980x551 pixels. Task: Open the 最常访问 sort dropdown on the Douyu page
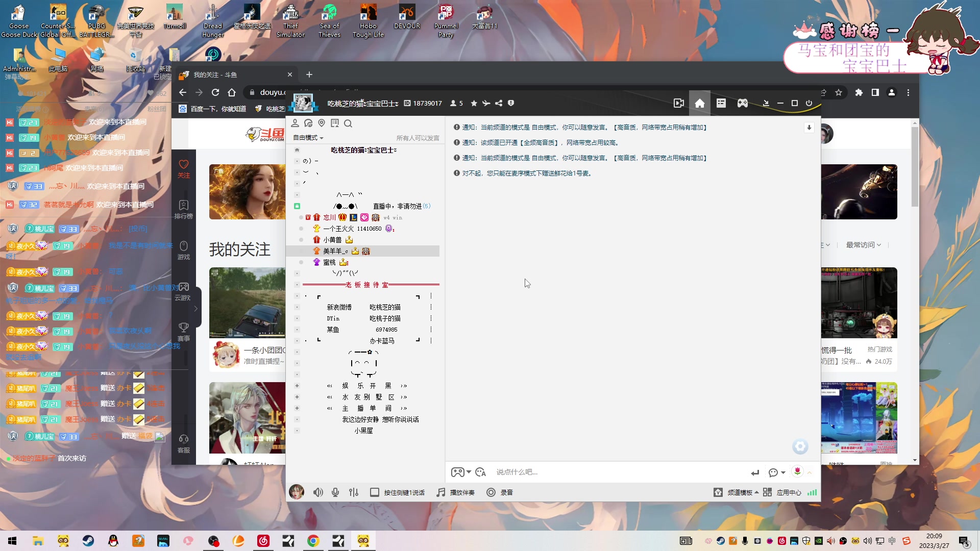pos(864,245)
